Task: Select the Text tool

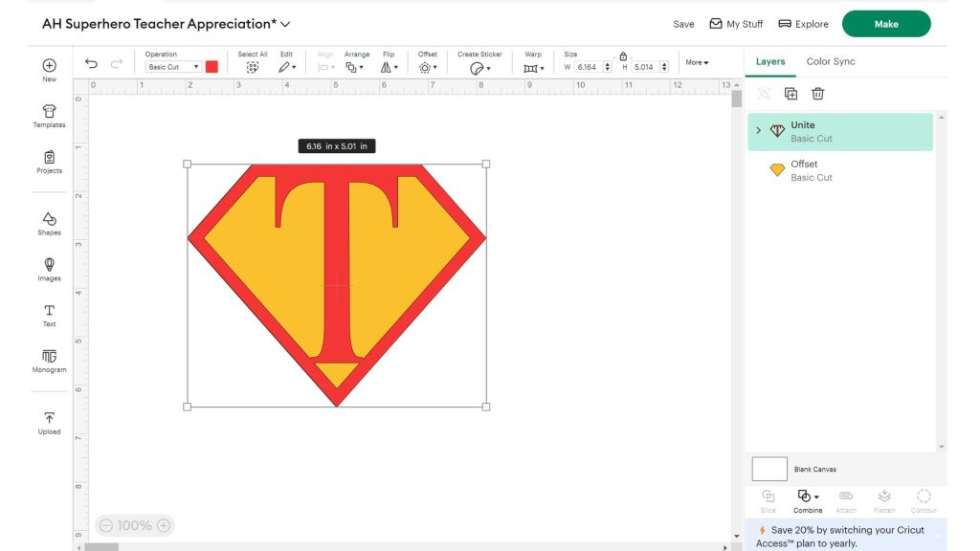Action: [50, 315]
